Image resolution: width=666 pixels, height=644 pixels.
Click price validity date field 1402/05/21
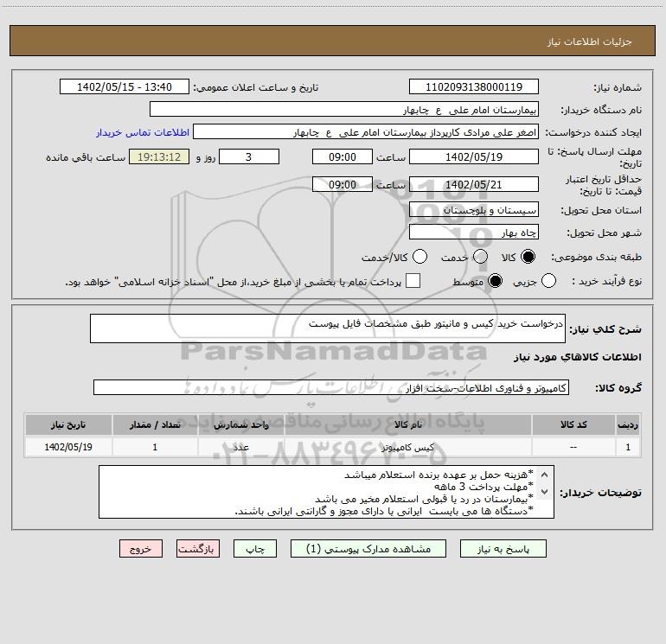pos(474,184)
